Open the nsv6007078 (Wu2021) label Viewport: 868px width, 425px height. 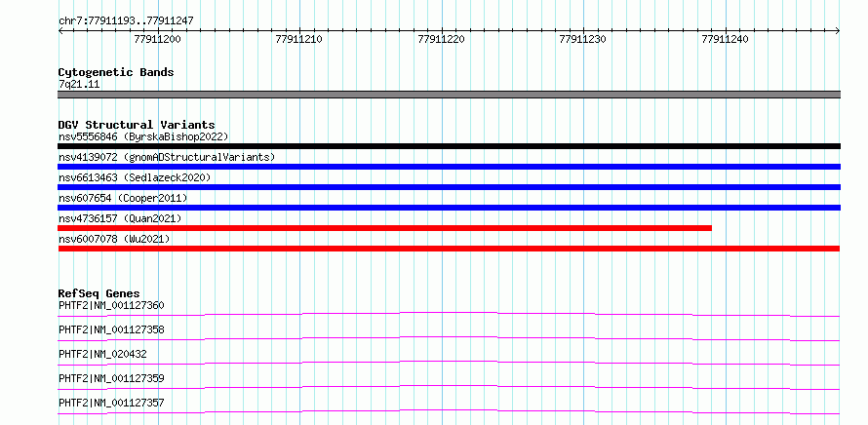(x=114, y=239)
